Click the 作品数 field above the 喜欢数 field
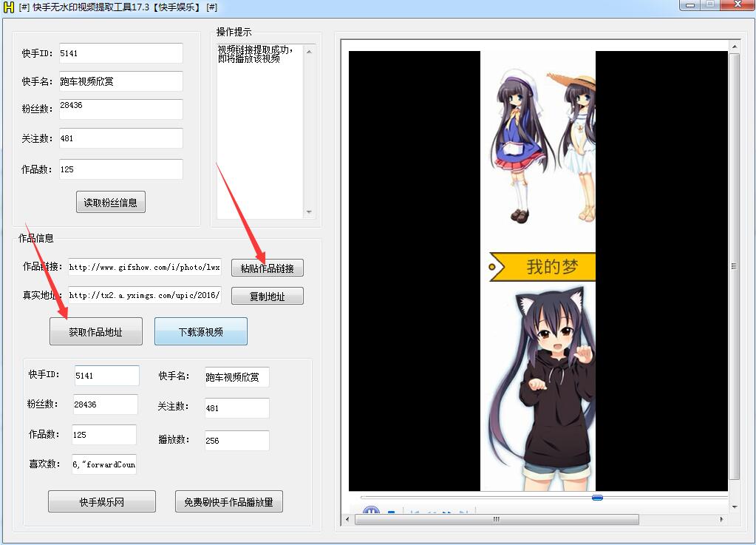This screenshot has width=756, height=545. tap(104, 435)
